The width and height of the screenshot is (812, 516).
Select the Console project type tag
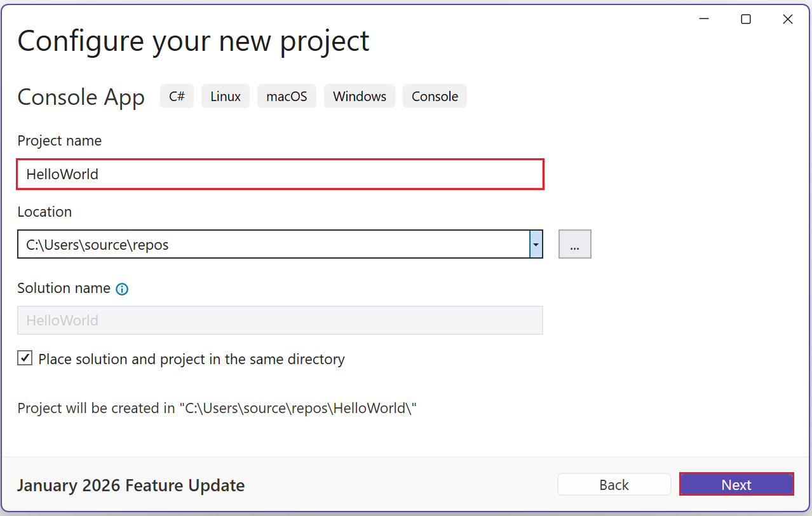click(435, 96)
